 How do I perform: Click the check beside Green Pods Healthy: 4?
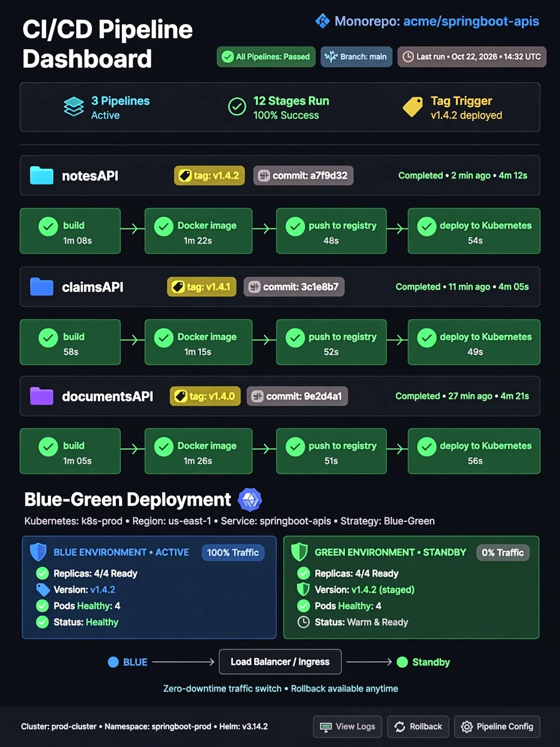303,606
